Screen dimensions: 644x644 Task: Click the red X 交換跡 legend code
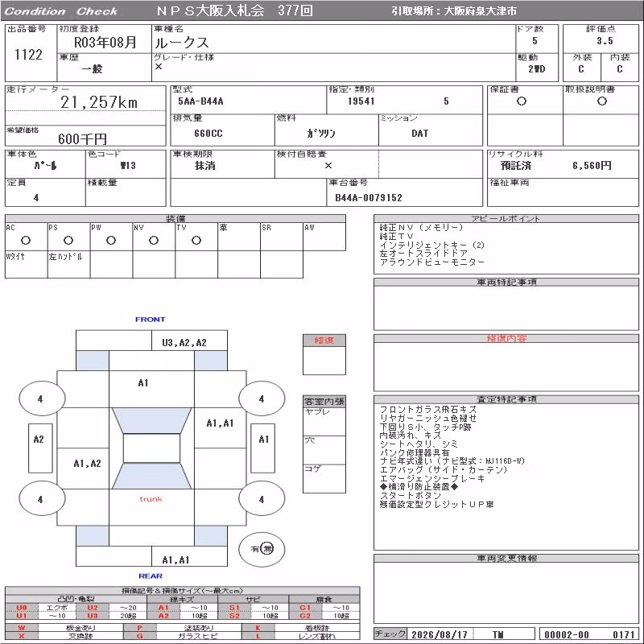22,636
